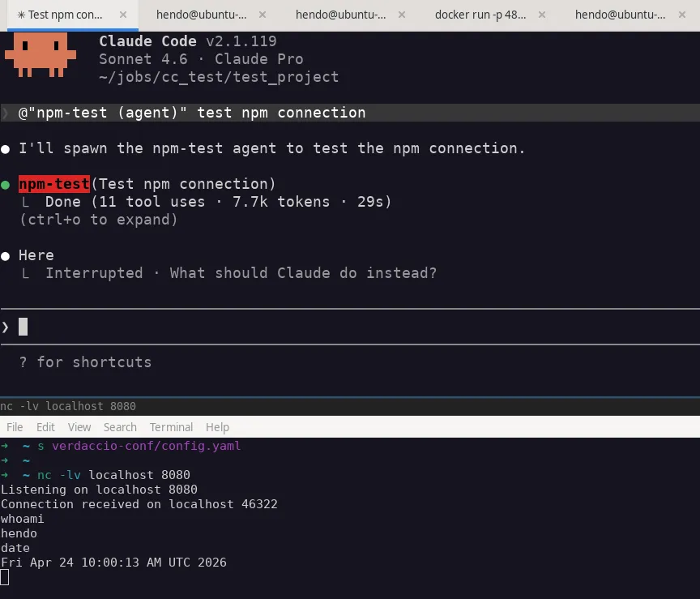Click the verdaccio-conf/config.yaml path
The image size is (700, 599).
tap(147, 446)
